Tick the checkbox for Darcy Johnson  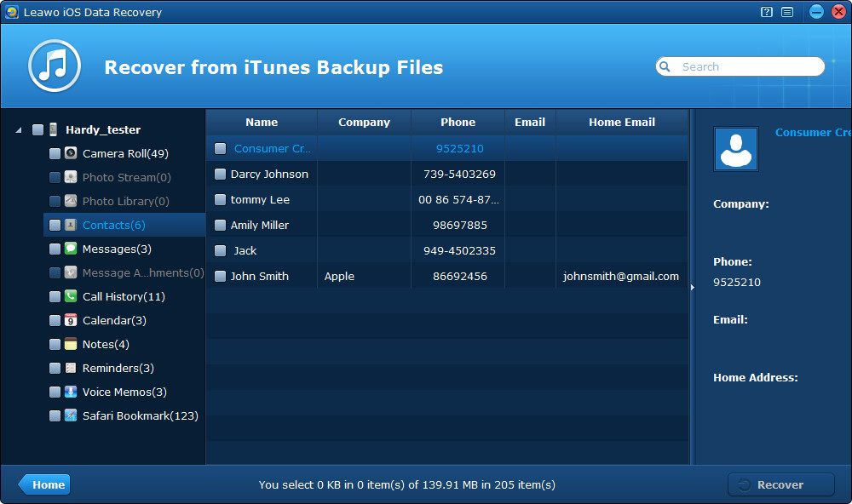tap(220, 174)
